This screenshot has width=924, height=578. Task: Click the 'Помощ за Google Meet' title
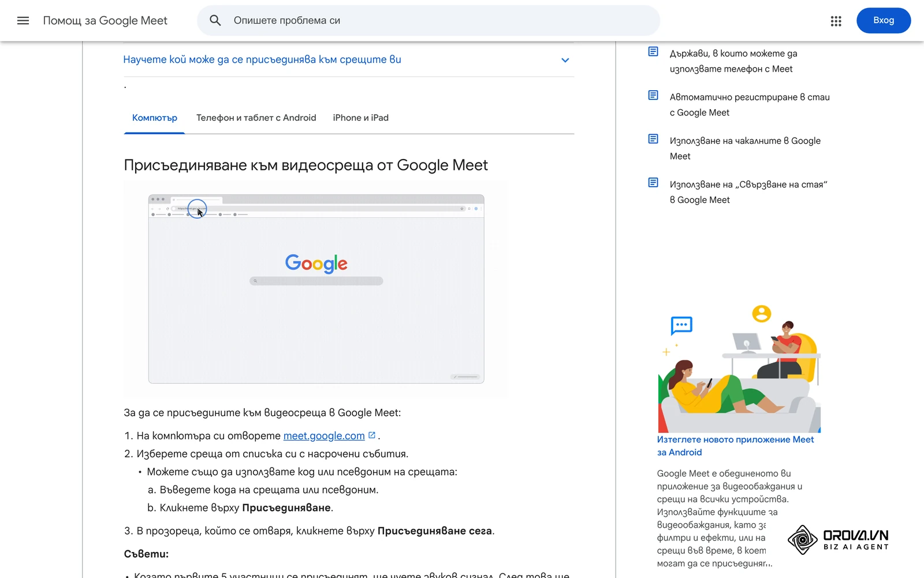click(105, 21)
